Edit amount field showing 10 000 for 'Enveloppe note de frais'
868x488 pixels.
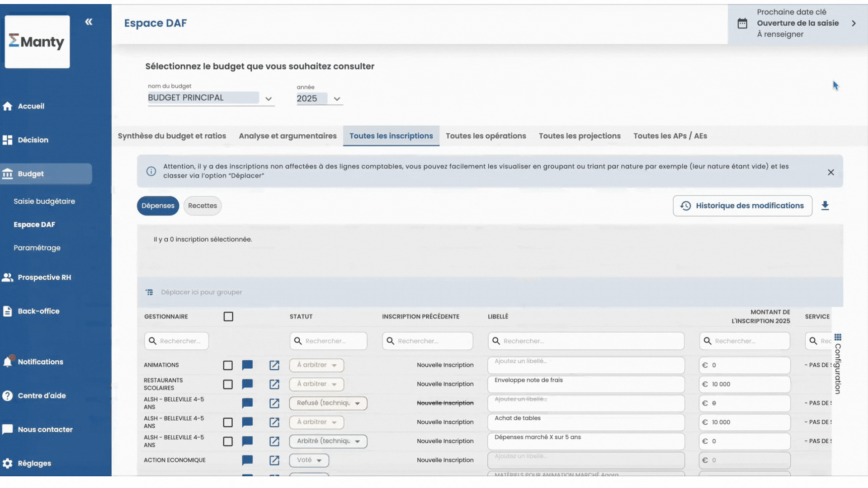[x=745, y=384]
